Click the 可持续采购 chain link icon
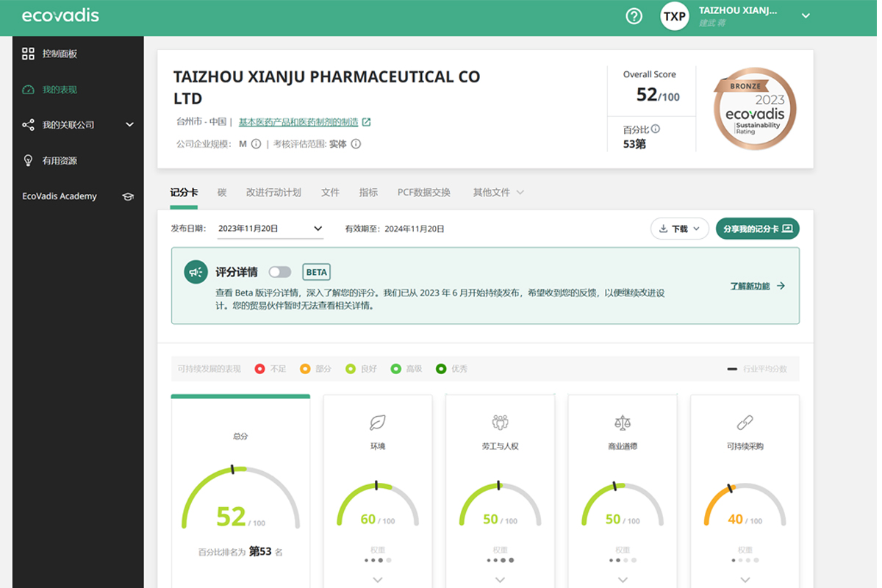The width and height of the screenshot is (882, 588). (745, 423)
